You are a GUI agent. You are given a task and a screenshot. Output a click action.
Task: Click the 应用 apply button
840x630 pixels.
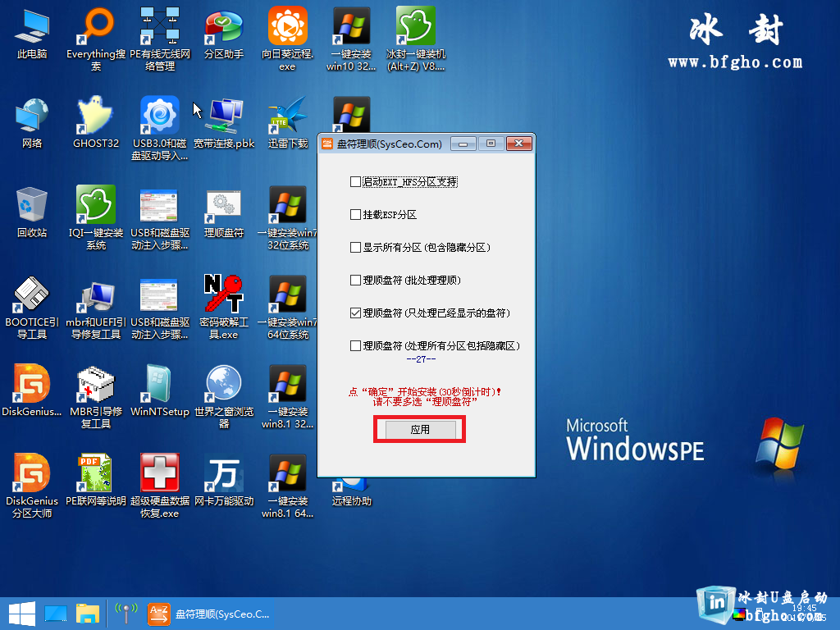(420, 430)
